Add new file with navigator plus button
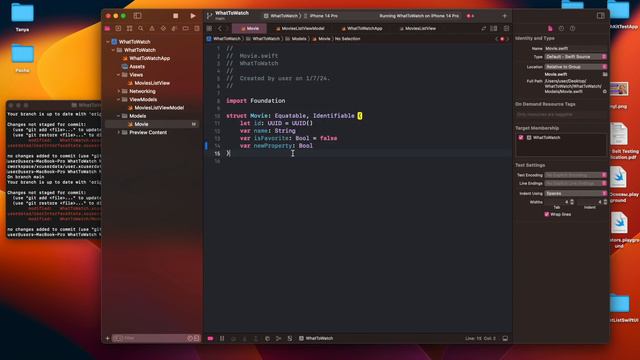The height and width of the screenshot is (360, 640). coord(108,338)
